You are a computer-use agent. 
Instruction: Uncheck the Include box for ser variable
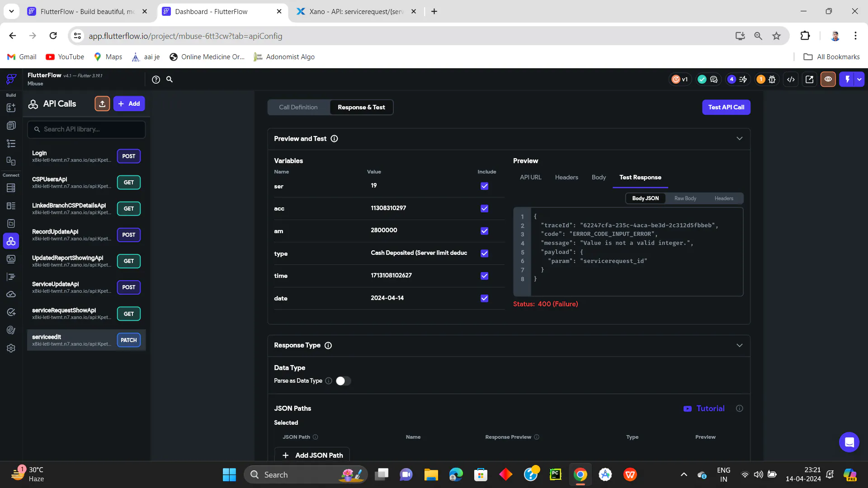pos(484,186)
